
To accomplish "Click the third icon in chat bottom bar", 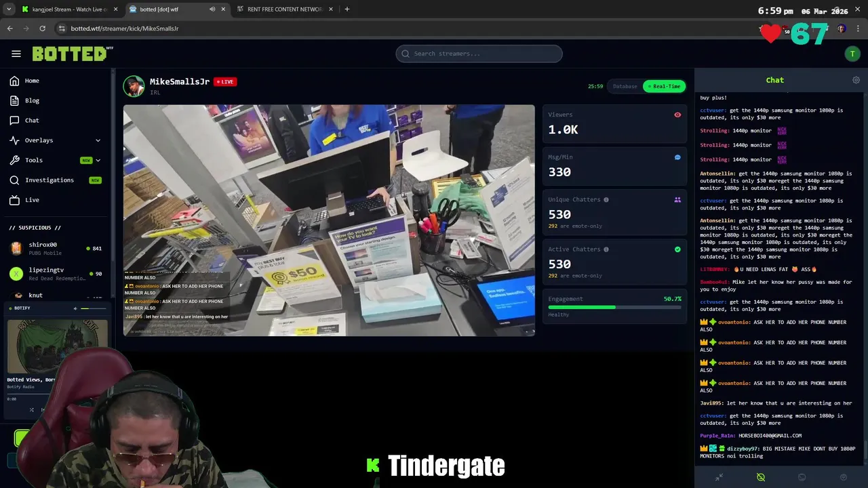I will tap(802, 477).
